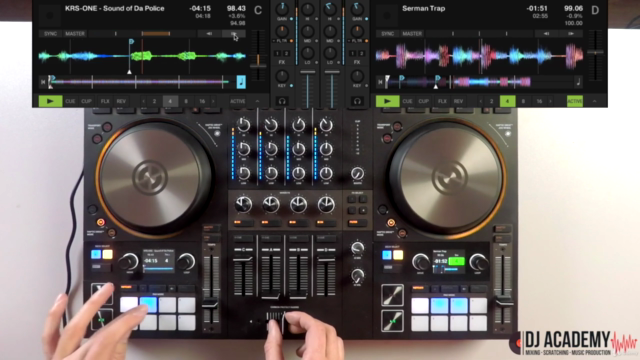Assign FX unit 2 to channel C
Image resolution: width=640 pixels, height=360 pixels.
click(286, 53)
